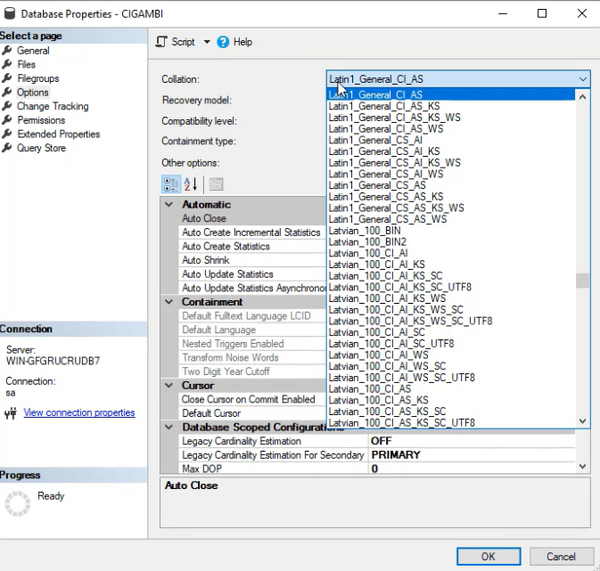600x571 pixels.
Task: Click the Max DOP value field
Action: pyautogui.click(x=471, y=468)
